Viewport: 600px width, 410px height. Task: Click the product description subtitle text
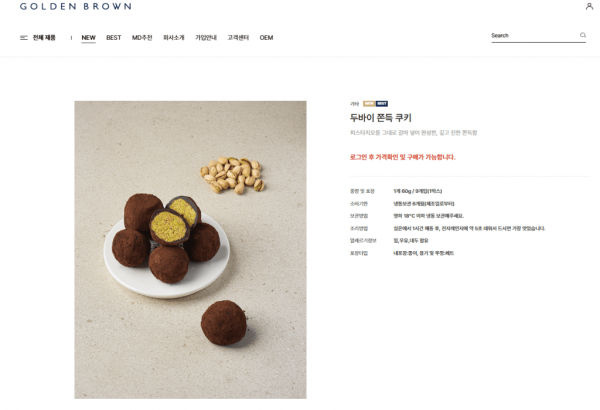pos(414,133)
